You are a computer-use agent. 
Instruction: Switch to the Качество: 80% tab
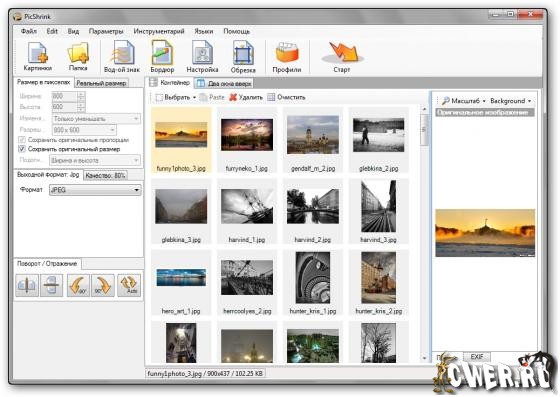105,175
